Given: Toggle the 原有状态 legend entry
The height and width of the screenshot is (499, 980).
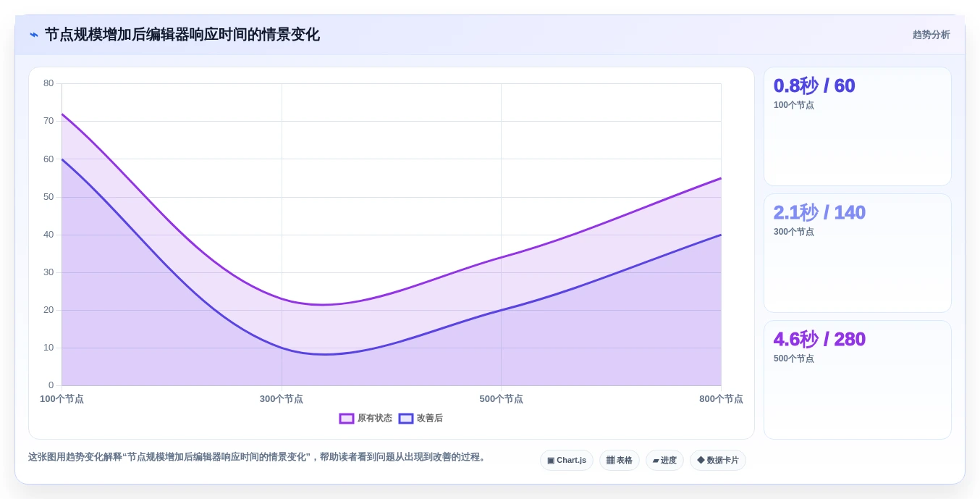Looking at the screenshot, I should [366, 419].
